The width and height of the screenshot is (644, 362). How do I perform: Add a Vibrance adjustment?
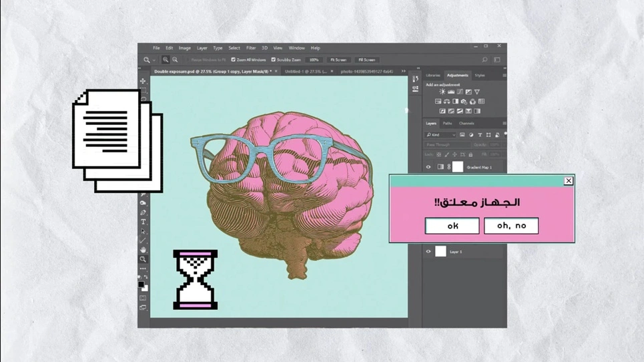(477, 92)
